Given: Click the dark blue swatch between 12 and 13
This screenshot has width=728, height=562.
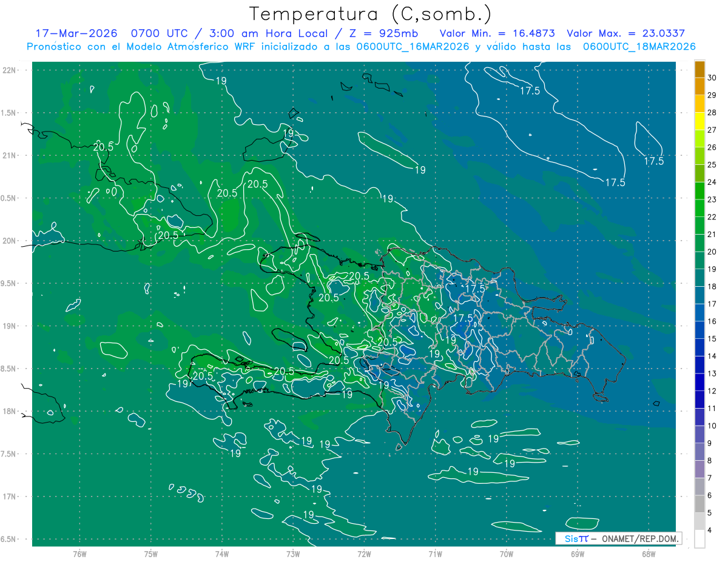Looking at the screenshot, I should click(x=700, y=381).
